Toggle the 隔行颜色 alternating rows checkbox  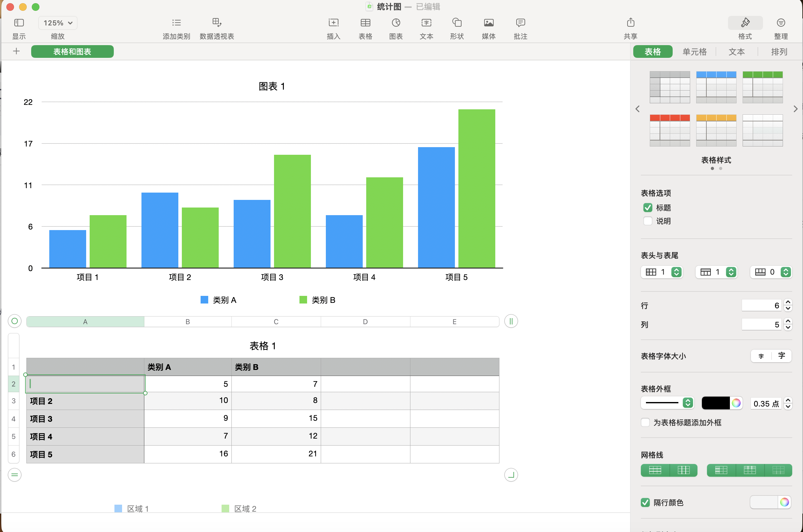(645, 502)
